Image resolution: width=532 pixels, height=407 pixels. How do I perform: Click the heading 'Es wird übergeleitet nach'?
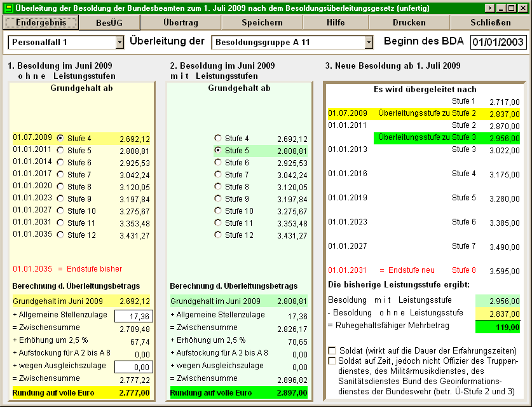tap(425, 89)
